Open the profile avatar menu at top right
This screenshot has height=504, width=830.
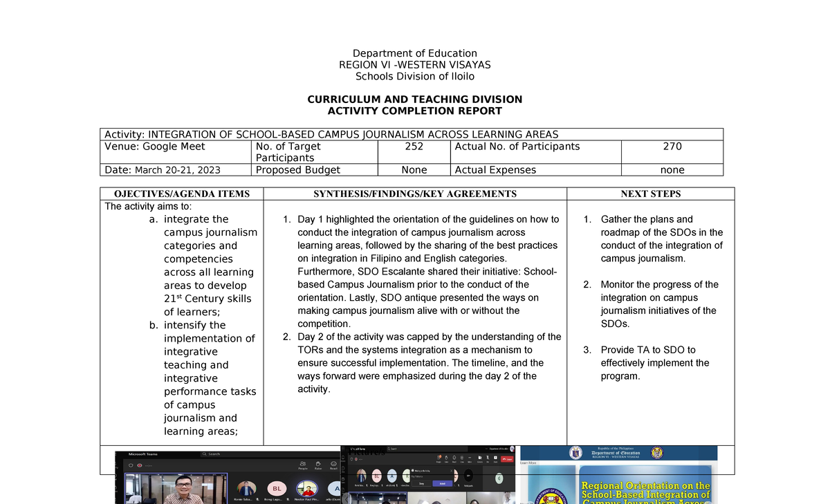point(513,449)
